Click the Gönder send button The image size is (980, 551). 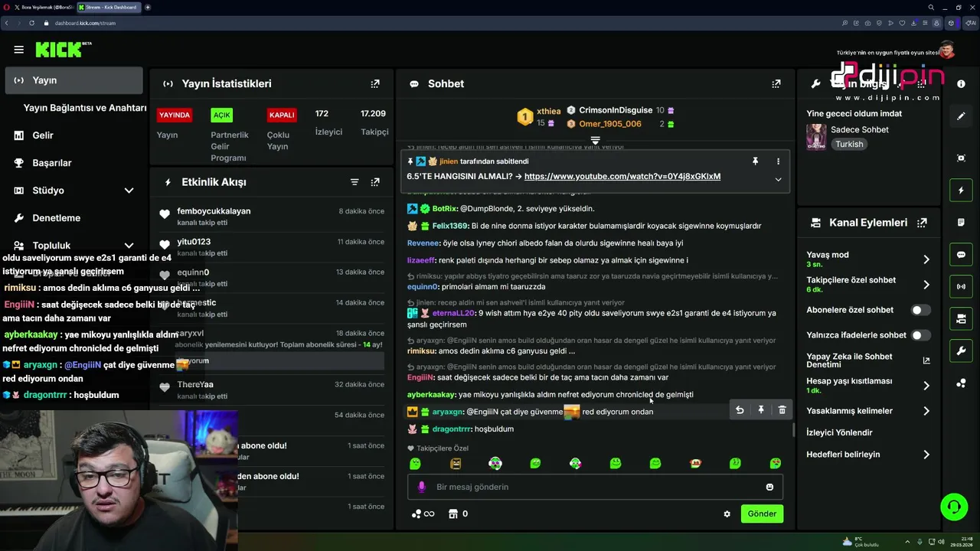pyautogui.click(x=762, y=514)
